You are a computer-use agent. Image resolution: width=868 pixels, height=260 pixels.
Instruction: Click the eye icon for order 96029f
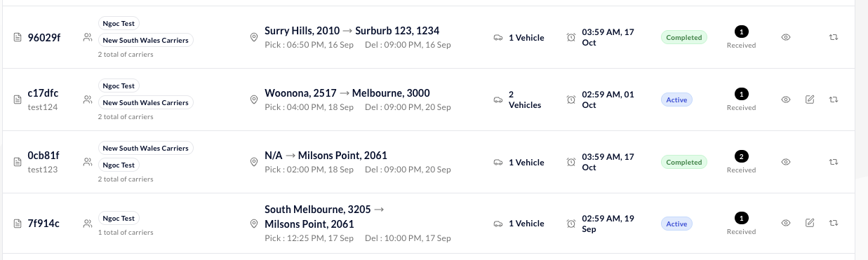click(x=786, y=37)
